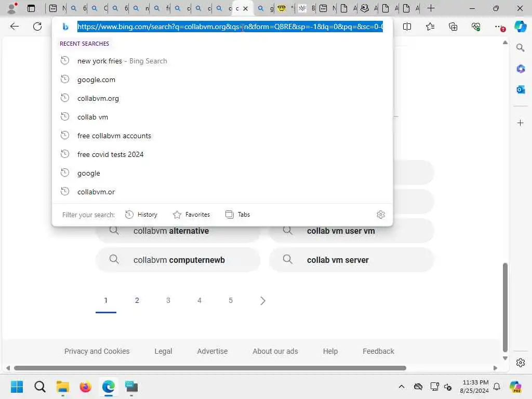Screen dimensions: 532x399
Task: Open File Explorer from taskbar
Action: (x=63, y=387)
